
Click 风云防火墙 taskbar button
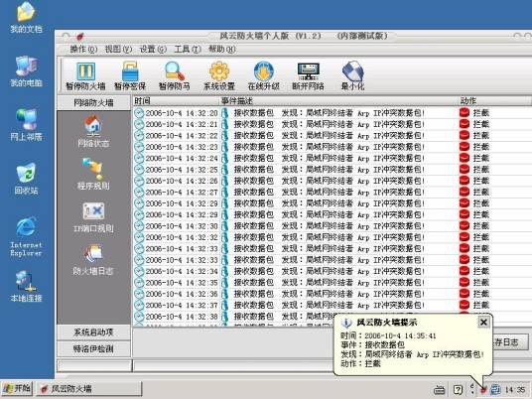coord(89,389)
